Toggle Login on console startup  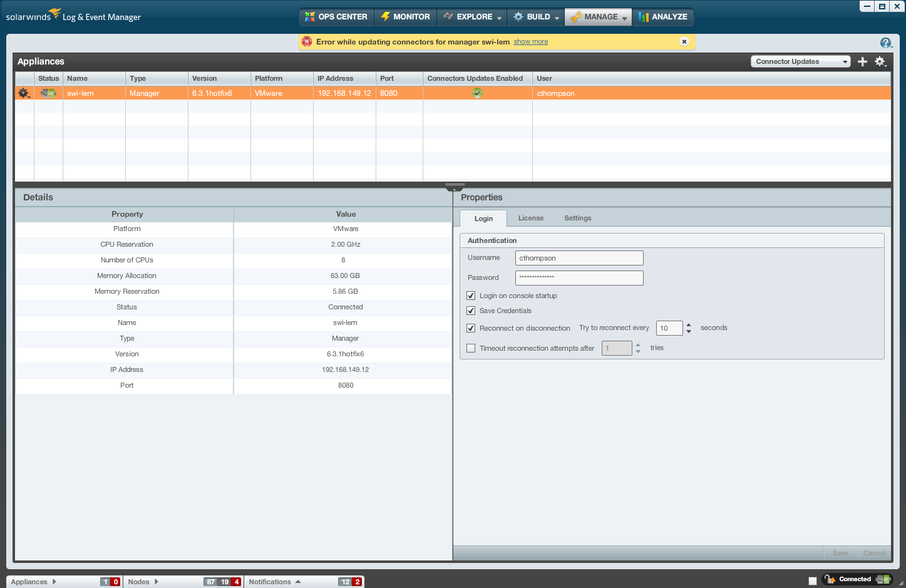coord(471,296)
